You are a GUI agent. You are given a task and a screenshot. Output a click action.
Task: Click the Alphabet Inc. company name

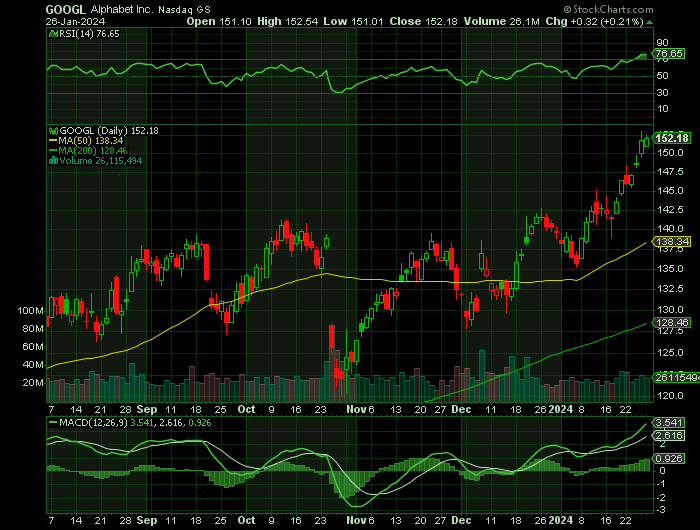(121, 9)
